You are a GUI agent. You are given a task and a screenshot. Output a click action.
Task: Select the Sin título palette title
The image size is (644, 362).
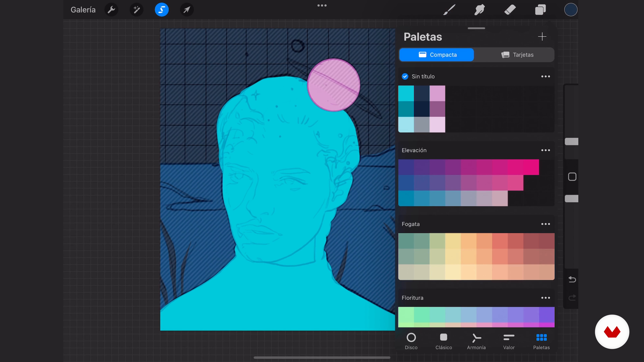click(x=423, y=76)
